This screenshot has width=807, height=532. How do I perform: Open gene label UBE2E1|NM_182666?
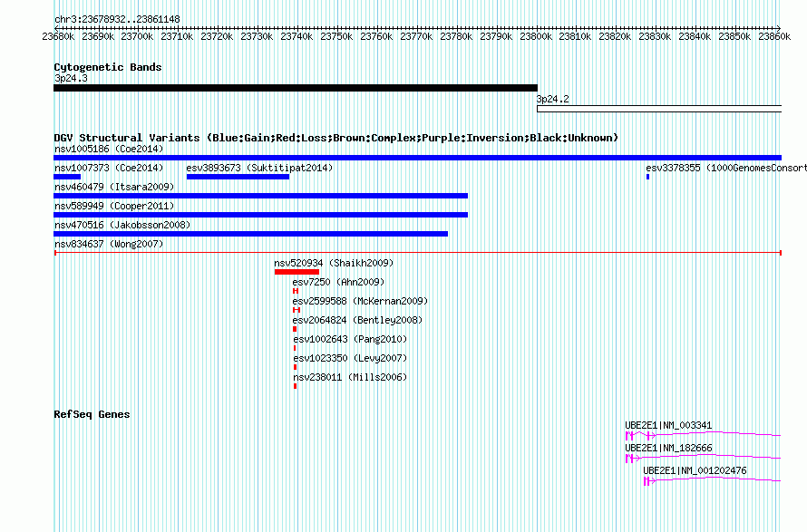click(668, 449)
